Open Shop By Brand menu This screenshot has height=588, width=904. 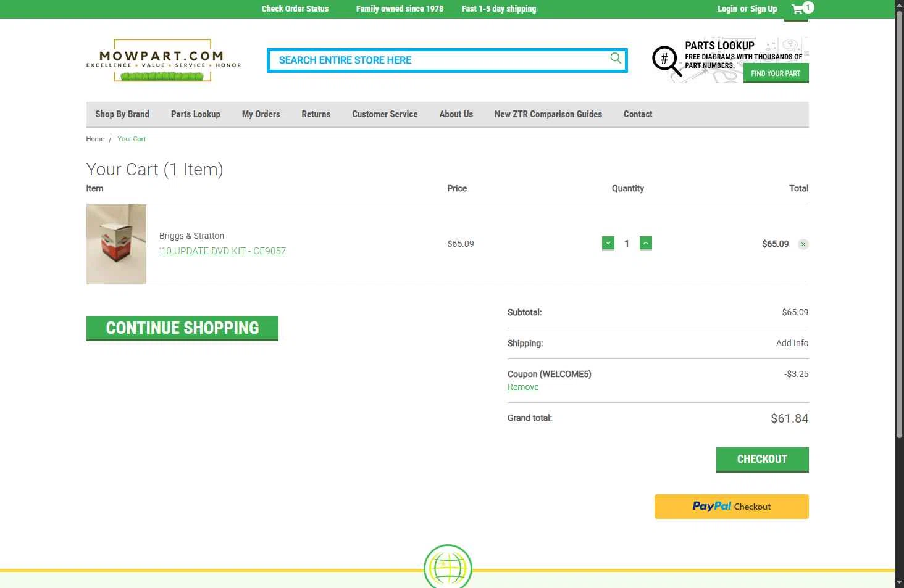(x=122, y=114)
